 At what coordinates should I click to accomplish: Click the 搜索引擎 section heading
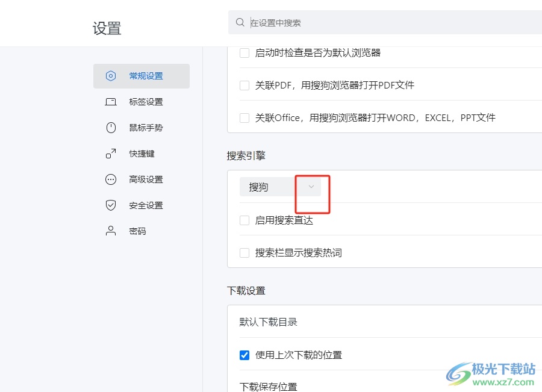246,155
